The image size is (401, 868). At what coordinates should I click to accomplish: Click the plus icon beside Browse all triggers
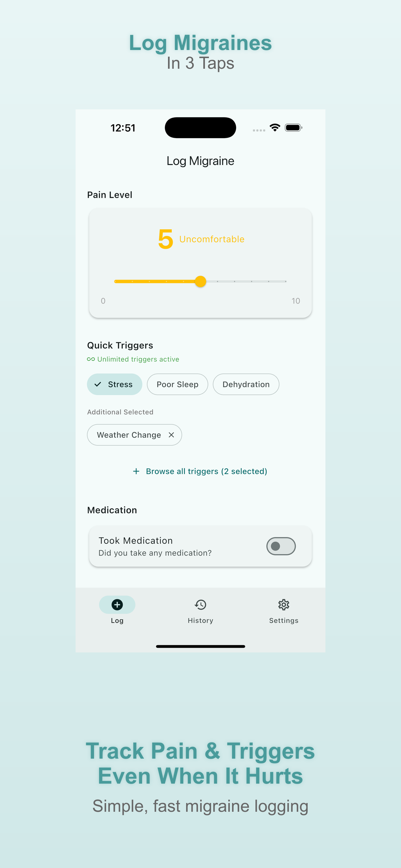coord(136,471)
